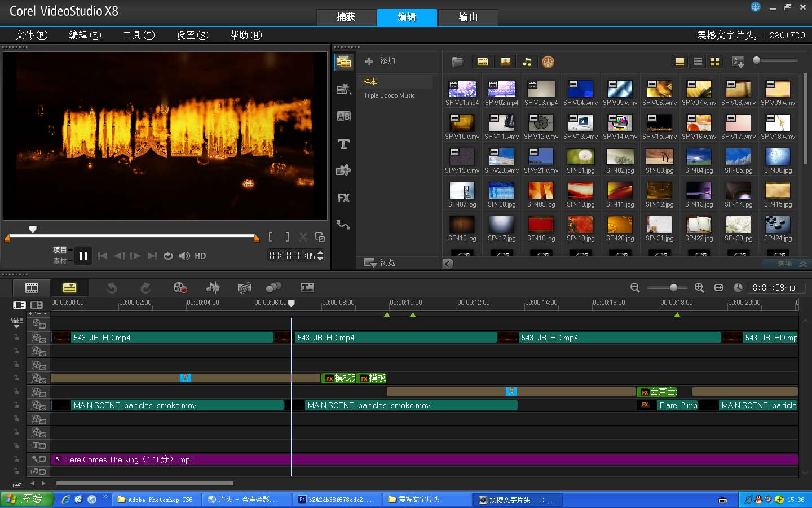The height and width of the screenshot is (508, 812).
Task: Jump to the Home start frame
Action: (x=103, y=256)
